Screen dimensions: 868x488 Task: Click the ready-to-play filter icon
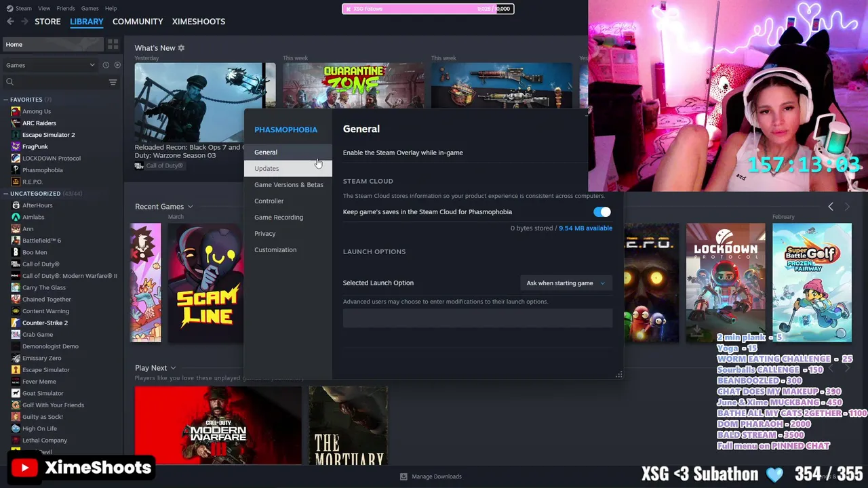(x=117, y=65)
